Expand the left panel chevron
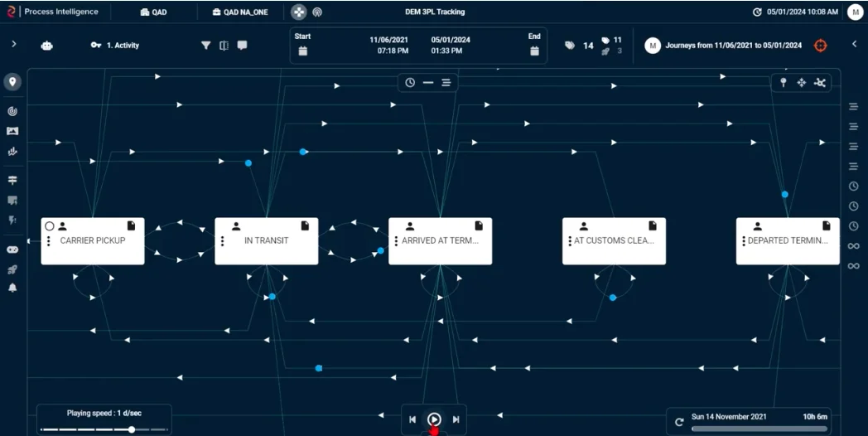This screenshot has height=436, width=868. pyautogui.click(x=14, y=44)
